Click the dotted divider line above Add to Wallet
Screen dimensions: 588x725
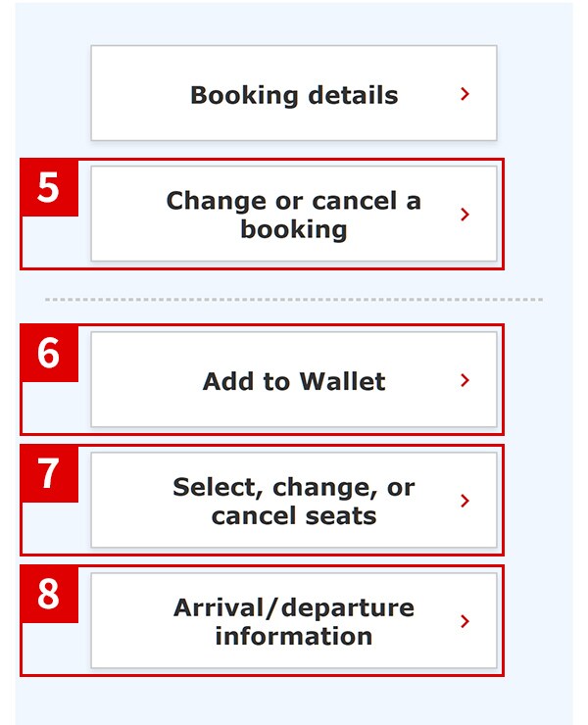tap(294, 300)
